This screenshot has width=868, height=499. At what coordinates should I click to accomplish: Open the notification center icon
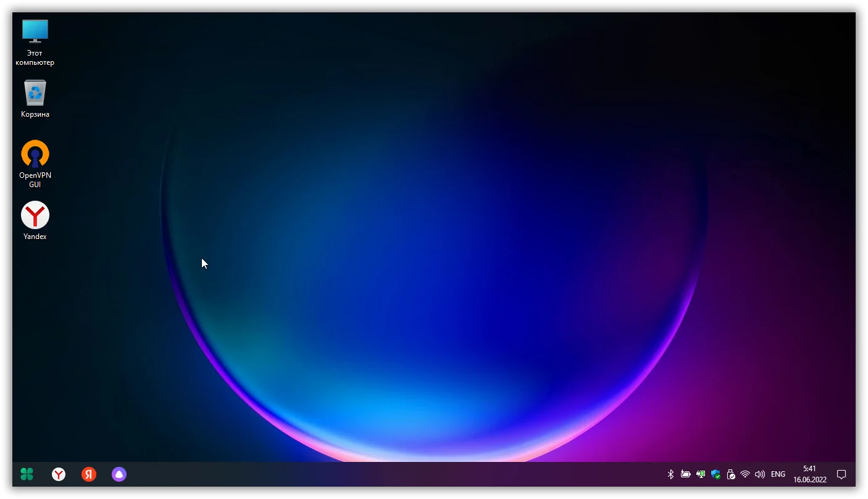tap(841, 474)
